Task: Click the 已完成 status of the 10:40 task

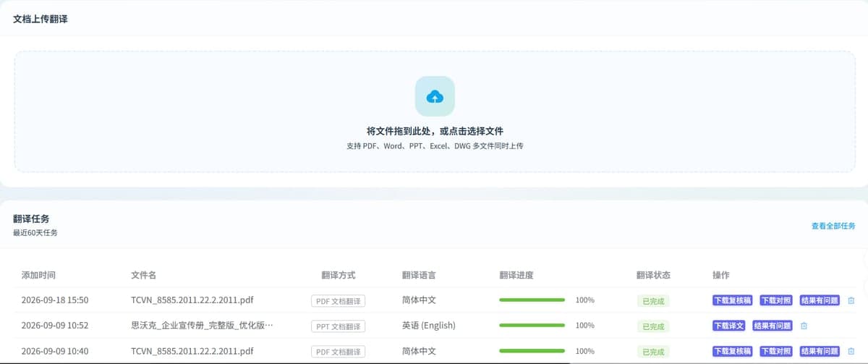Action: (x=653, y=352)
